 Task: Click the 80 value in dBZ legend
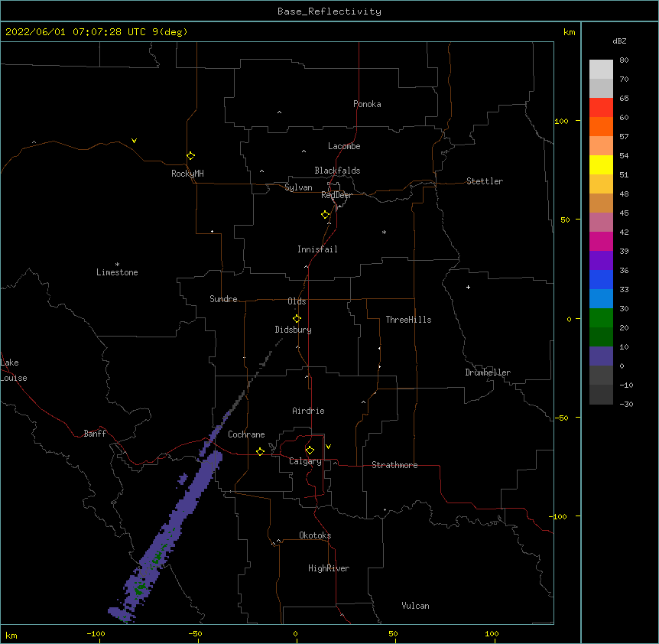[x=624, y=60]
